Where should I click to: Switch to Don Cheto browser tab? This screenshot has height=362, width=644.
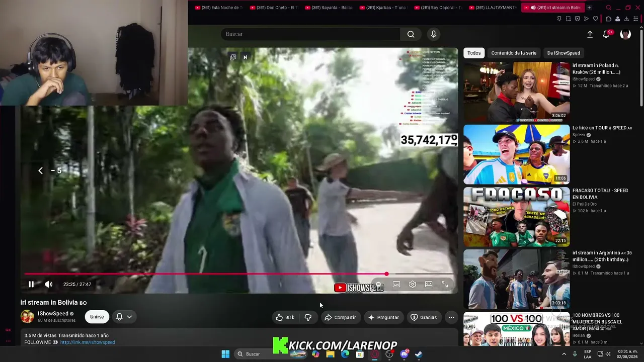[x=273, y=8]
